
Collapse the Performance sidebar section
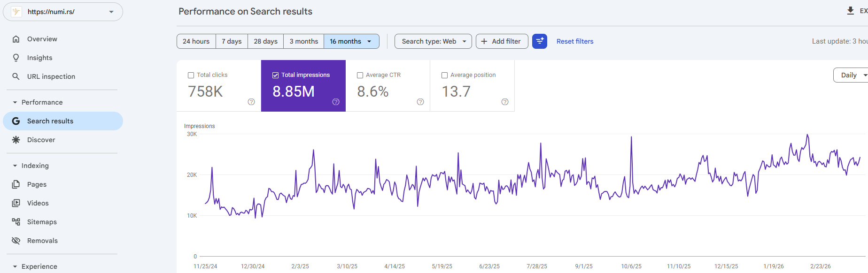[15, 102]
